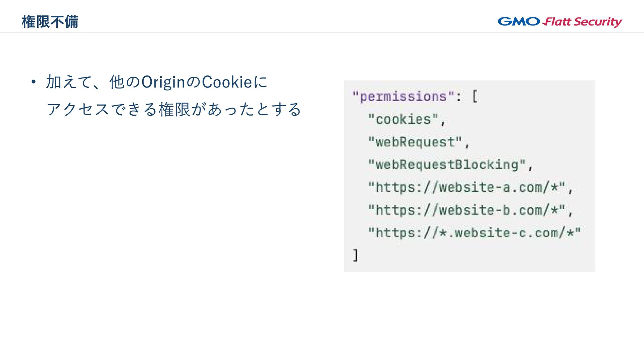Viewport: 644px width, 362px height.
Task: Click the line starting with アクセスできる
Action: 174,109
